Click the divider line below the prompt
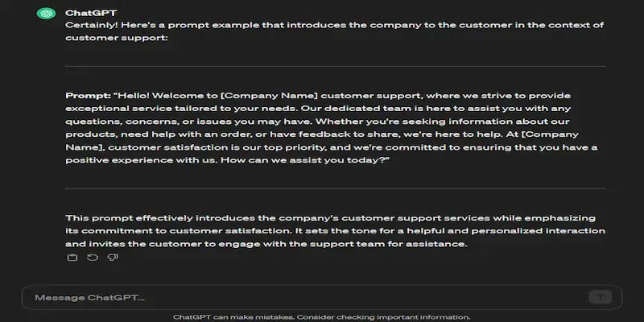The width and height of the screenshot is (644, 322). click(335, 188)
